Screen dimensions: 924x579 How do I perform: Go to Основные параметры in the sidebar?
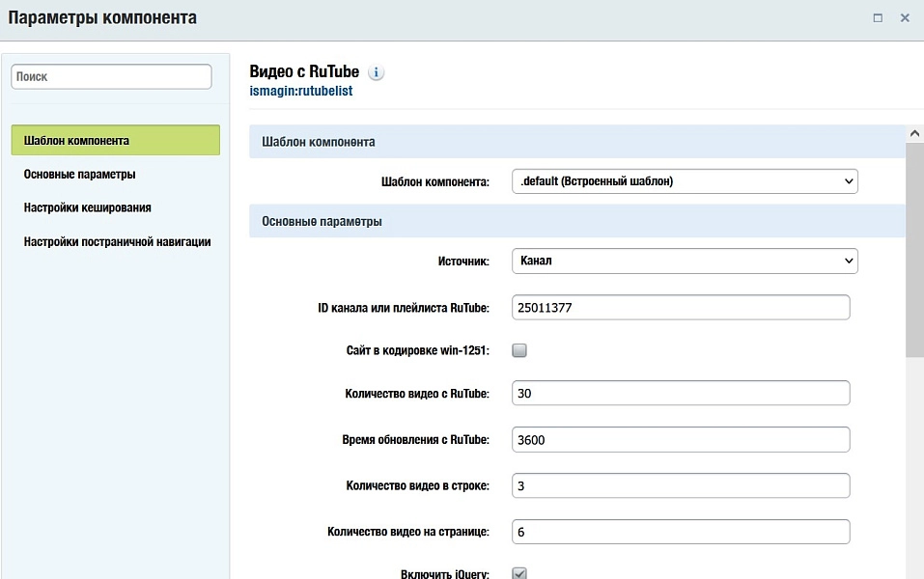(79, 175)
